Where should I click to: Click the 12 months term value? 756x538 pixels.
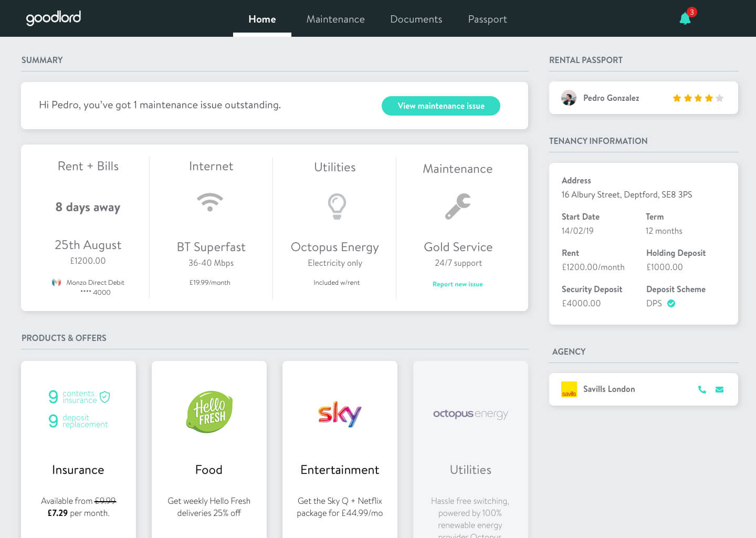coord(664,231)
